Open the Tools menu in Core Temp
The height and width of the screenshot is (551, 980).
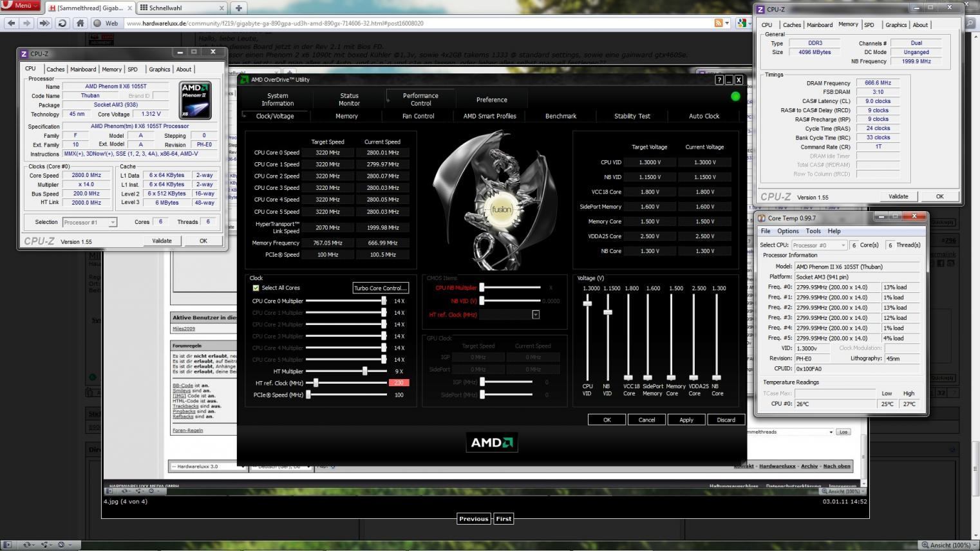click(813, 231)
